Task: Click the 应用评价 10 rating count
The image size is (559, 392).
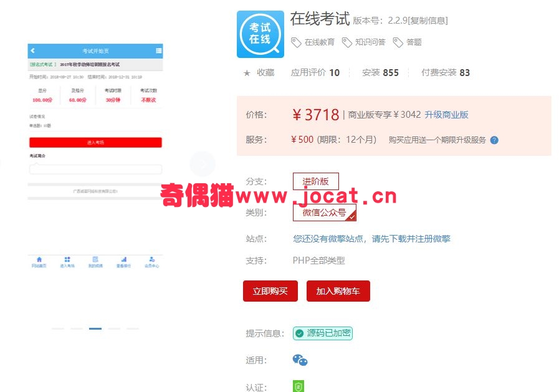Action: point(315,73)
